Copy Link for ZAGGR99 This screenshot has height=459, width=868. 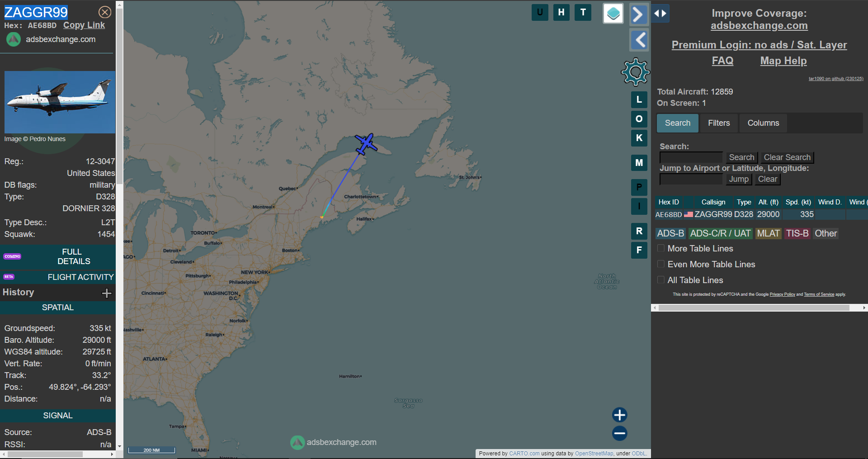pos(84,25)
